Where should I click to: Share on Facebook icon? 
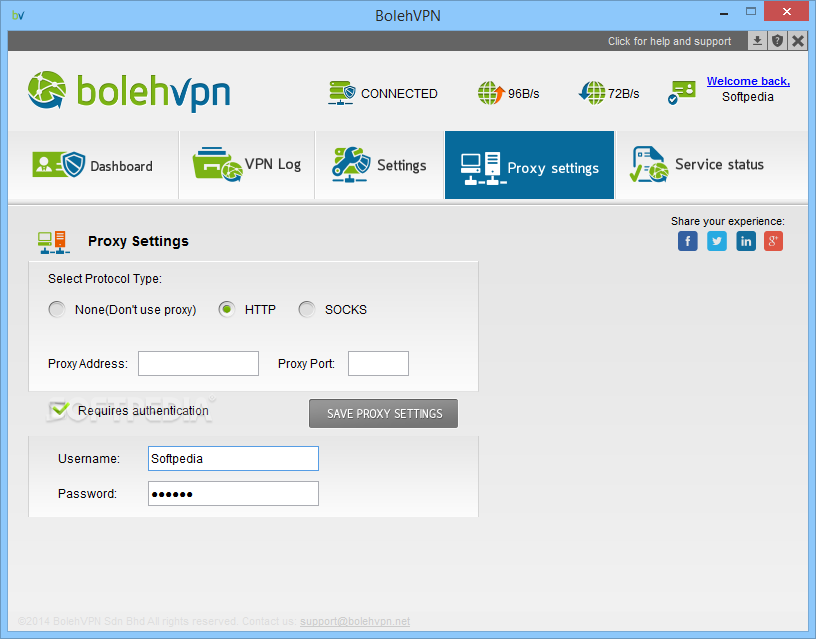[x=687, y=241]
